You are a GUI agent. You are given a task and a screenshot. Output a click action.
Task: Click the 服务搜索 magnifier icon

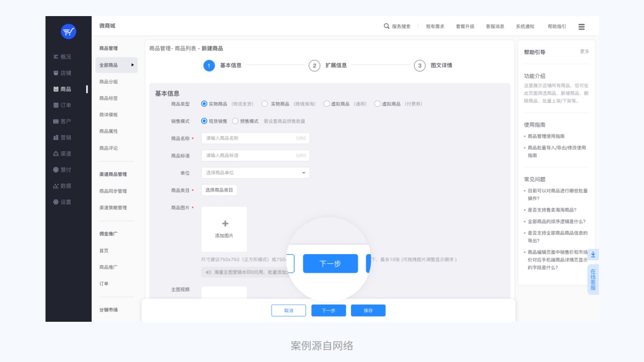[386, 26]
